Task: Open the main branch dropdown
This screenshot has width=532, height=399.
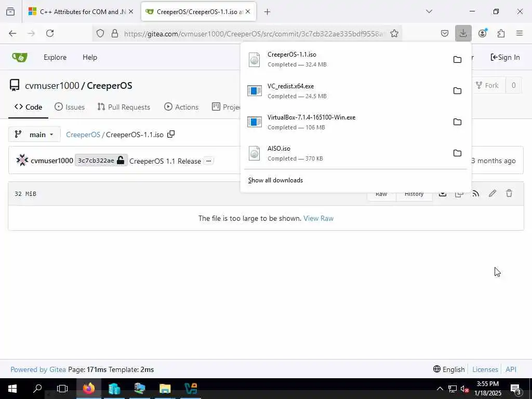Action: click(x=34, y=135)
